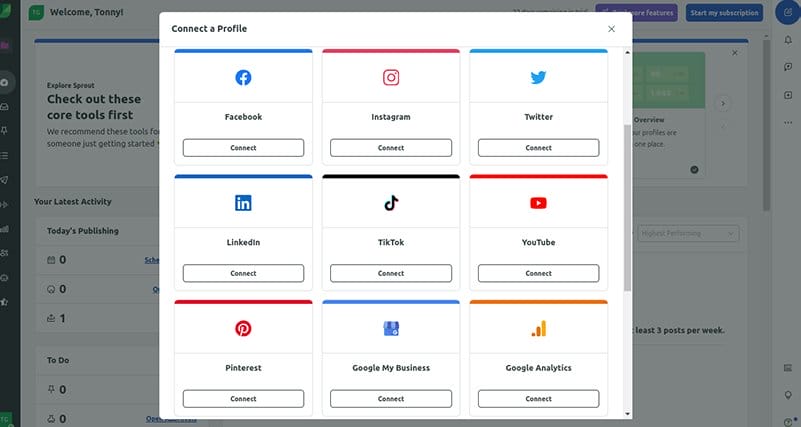The height and width of the screenshot is (427, 801).
Task: Click the dialog's vertical scrollbar thumb
Action: [x=627, y=208]
